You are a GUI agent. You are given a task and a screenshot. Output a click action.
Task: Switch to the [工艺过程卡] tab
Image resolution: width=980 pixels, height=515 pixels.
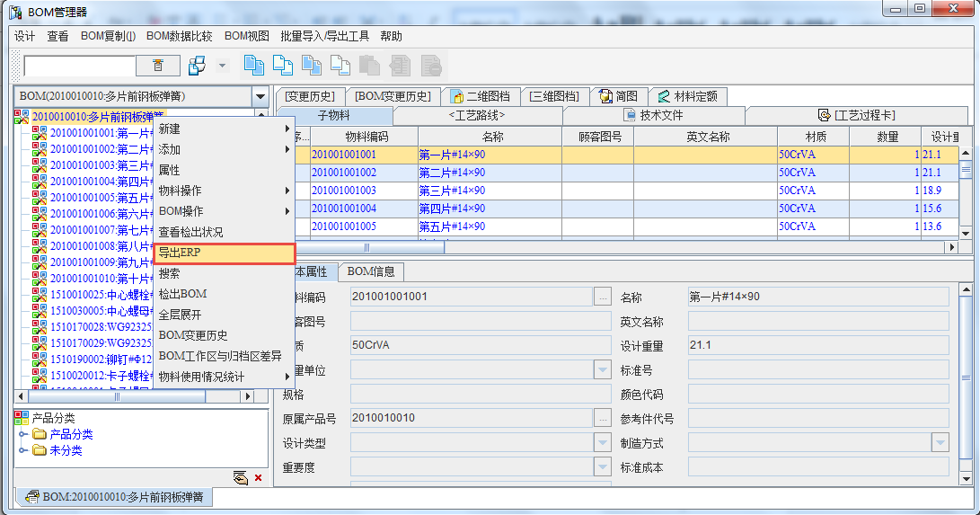click(x=856, y=116)
